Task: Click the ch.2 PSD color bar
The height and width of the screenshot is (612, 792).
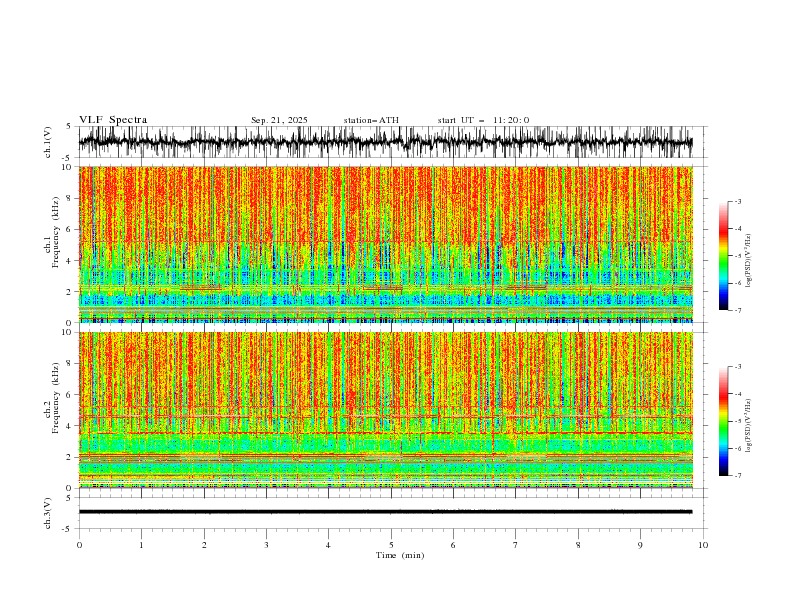Action: [x=723, y=421]
